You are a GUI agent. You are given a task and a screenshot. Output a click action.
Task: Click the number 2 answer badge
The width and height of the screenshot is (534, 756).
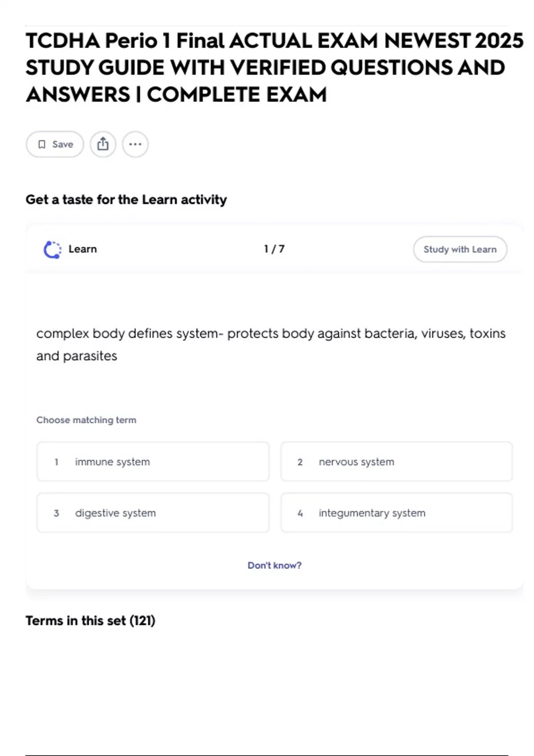click(x=300, y=462)
